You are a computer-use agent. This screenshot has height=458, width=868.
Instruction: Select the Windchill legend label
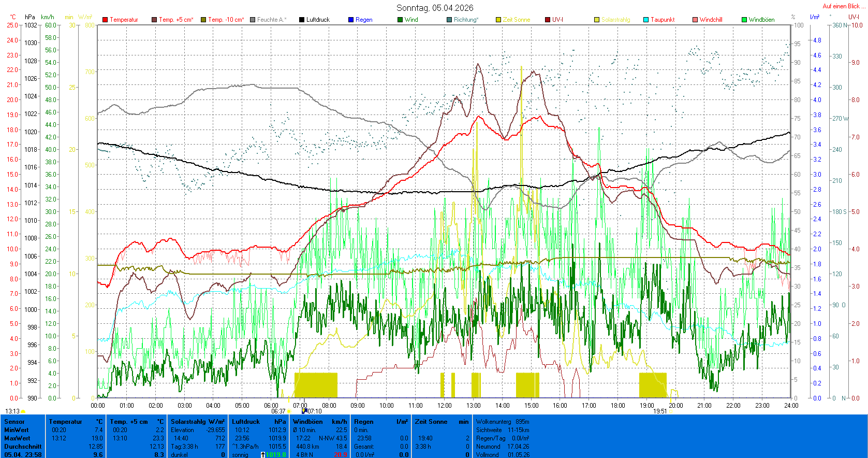click(x=711, y=20)
